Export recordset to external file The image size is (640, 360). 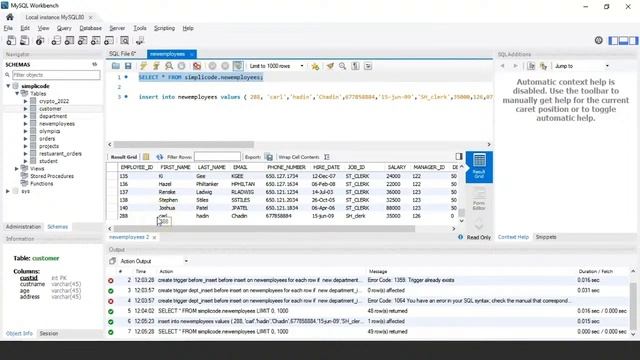(269, 157)
